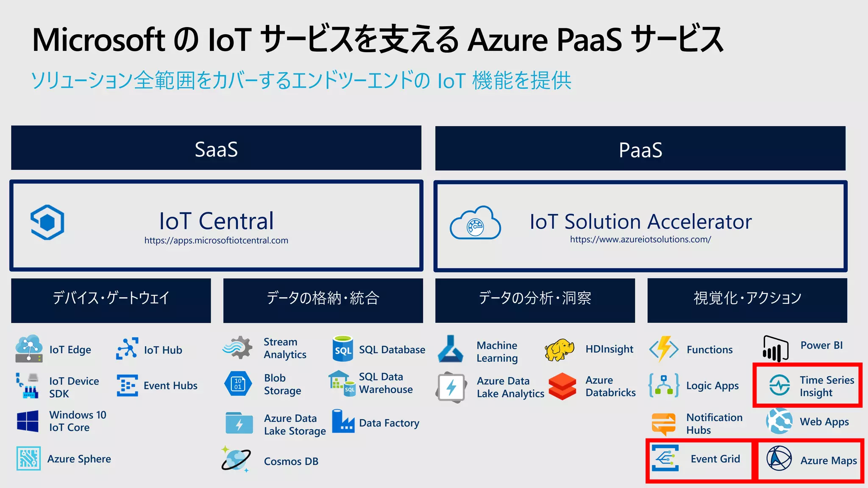Screen dimensions: 868x488
Task: Select the Data Factory icon
Action: click(x=343, y=421)
